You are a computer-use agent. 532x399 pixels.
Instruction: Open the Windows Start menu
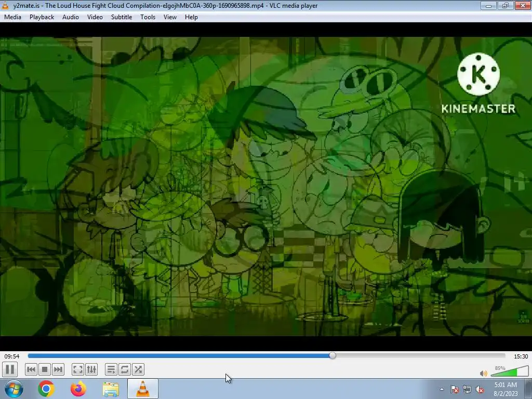pos(14,389)
